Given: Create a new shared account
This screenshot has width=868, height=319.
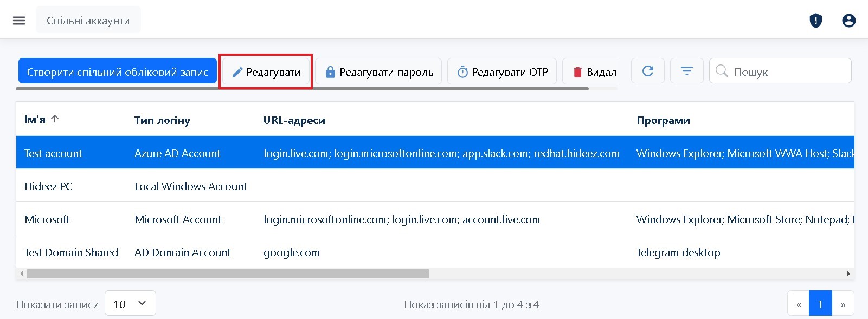Looking at the screenshot, I should (x=118, y=72).
